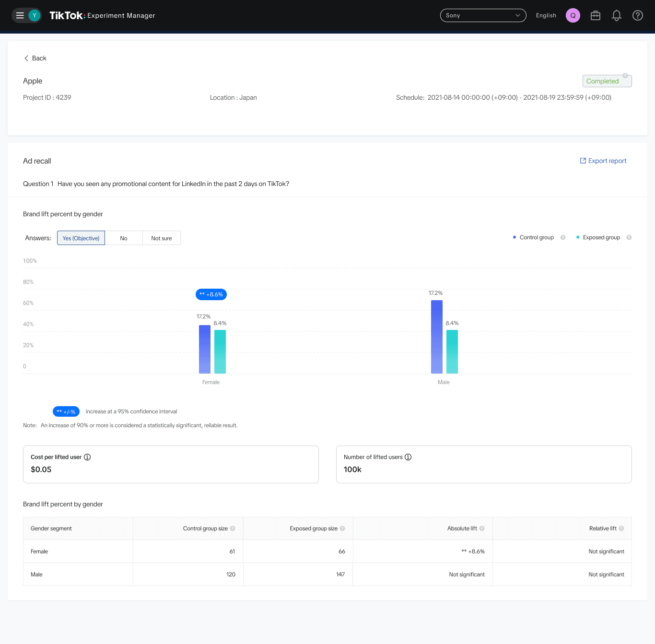
Task: Open the briefcase toolbox icon
Action: [596, 15]
